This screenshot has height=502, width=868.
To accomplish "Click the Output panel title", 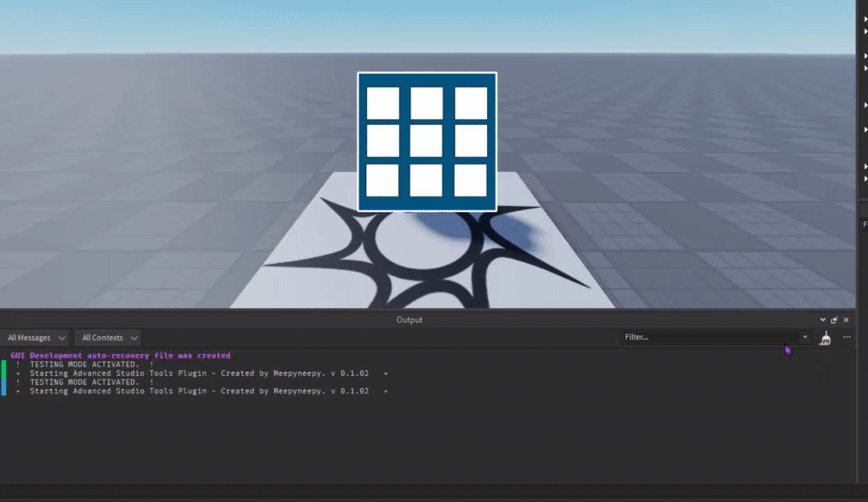I will [409, 320].
